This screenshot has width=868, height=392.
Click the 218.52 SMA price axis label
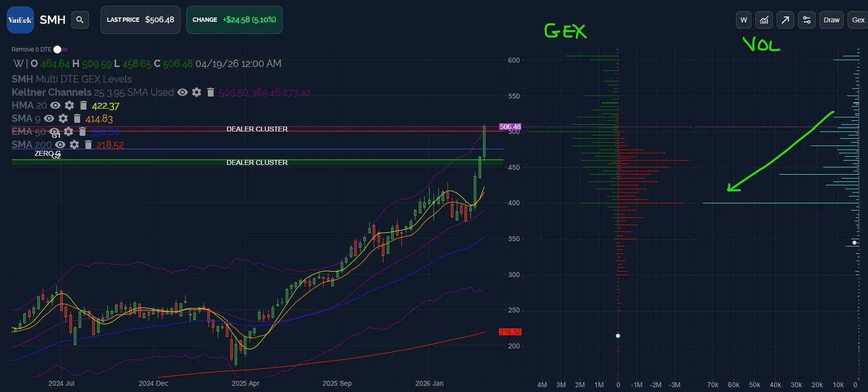510,332
